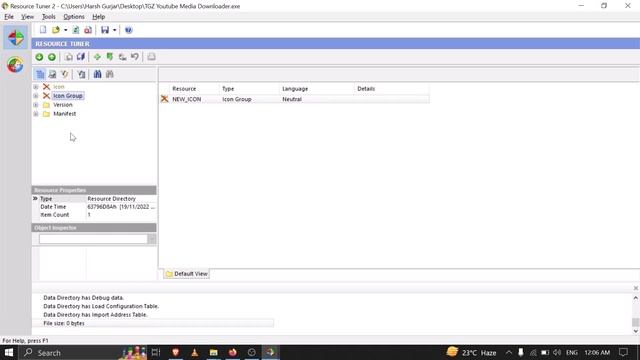Open the File menu

click(x=9, y=17)
